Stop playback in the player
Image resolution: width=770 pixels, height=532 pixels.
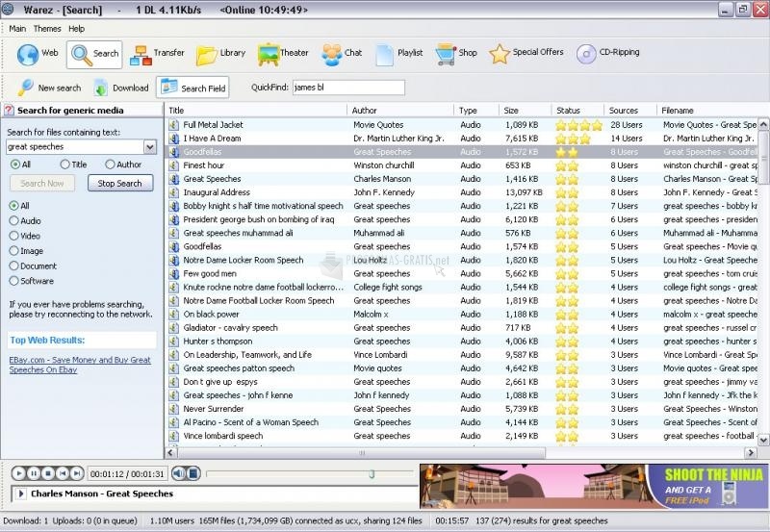(x=47, y=473)
